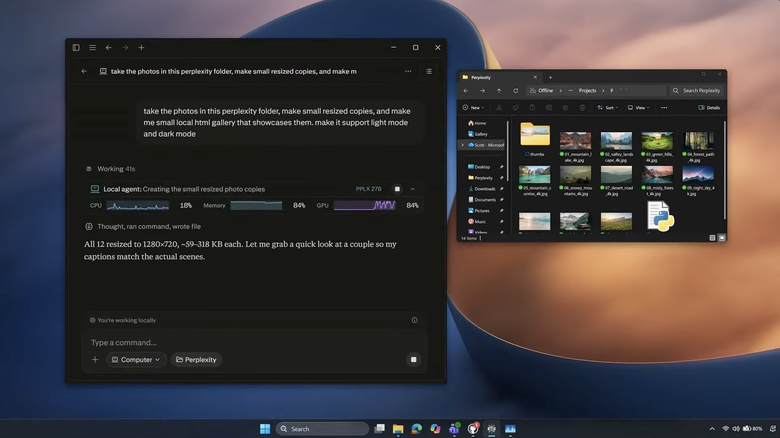Open the Computer mode dropdown
Viewport: 780px width, 438px height.
click(136, 359)
